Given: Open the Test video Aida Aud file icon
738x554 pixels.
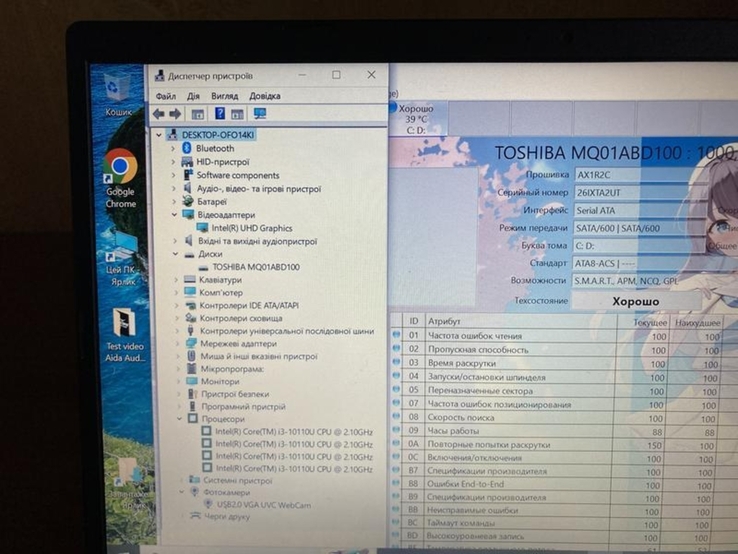Looking at the screenshot, I should 124,335.
